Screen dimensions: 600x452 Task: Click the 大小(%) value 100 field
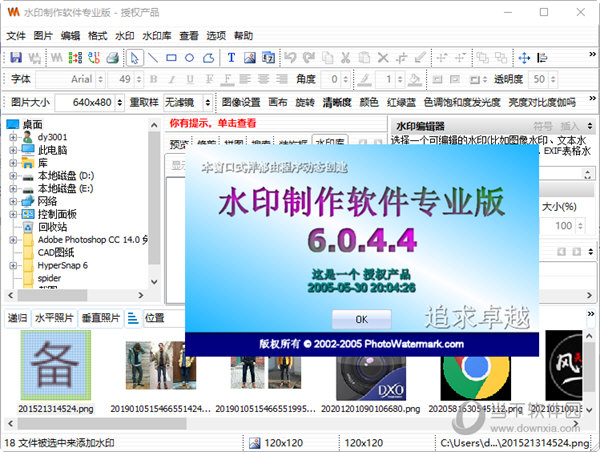[x=559, y=226]
